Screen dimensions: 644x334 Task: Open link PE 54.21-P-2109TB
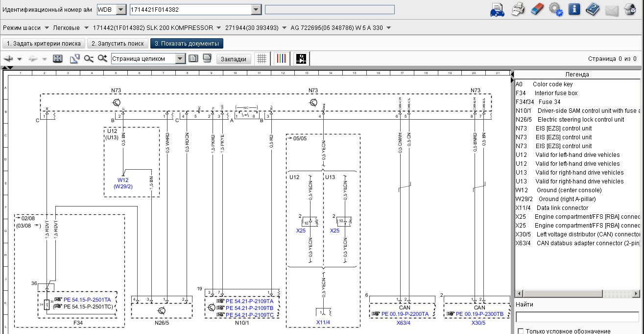click(249, 308)
